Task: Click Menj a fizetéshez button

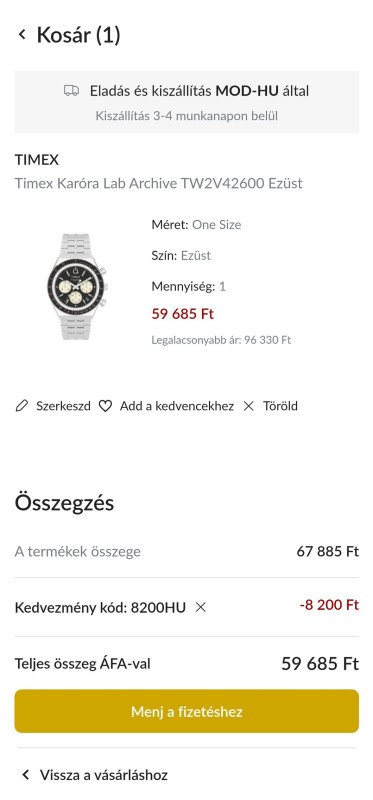Action: coord(186,711)
